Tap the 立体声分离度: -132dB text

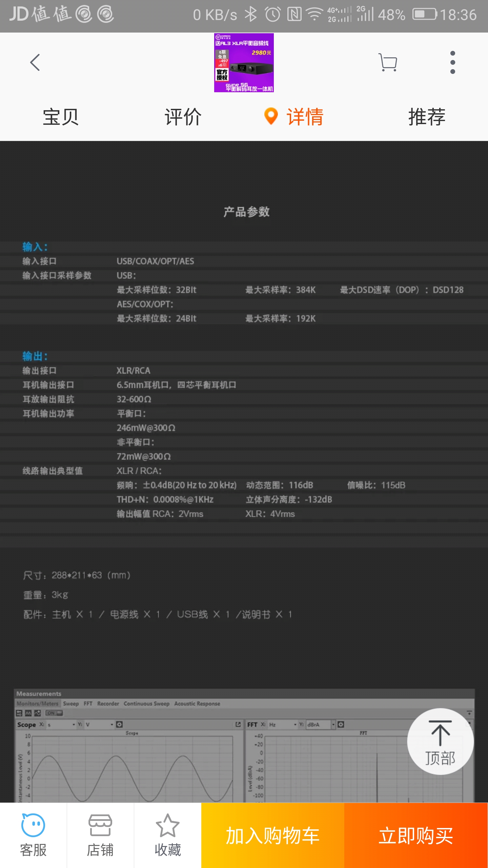(289, 500)
